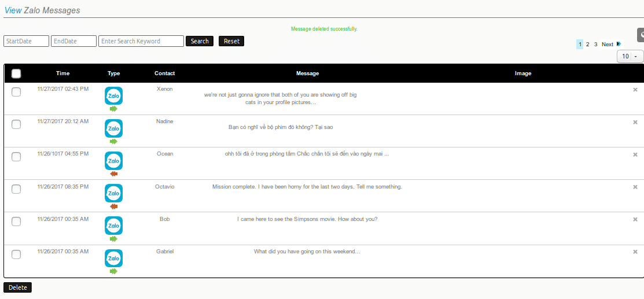Click the blue last-page arrow icon after Next
644x299 pixels.
[619, 44]
